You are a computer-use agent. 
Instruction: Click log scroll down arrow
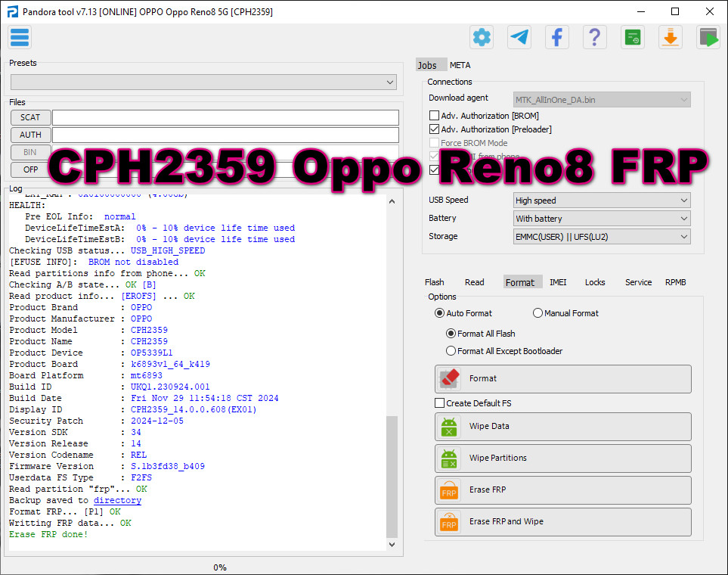click(392, 544)
